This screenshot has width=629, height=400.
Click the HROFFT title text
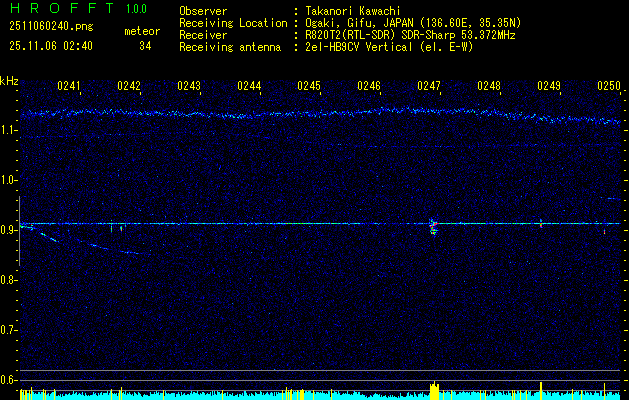[x=61, y=8]
